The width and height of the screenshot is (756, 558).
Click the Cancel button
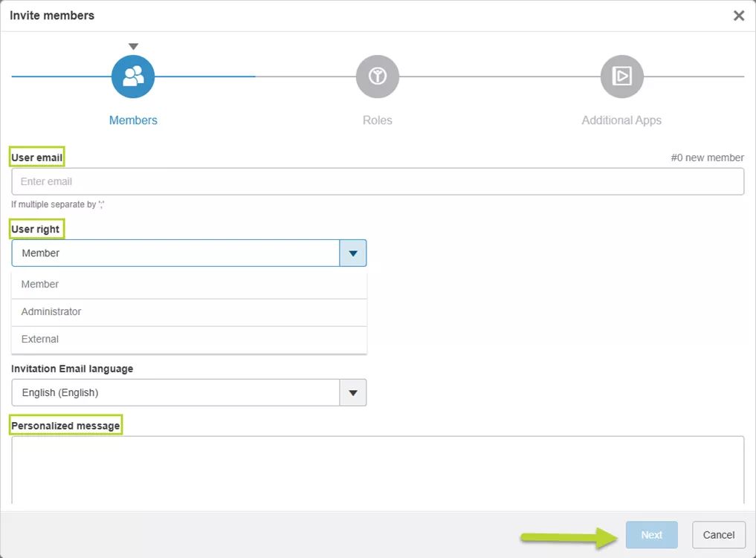point(718,535)
